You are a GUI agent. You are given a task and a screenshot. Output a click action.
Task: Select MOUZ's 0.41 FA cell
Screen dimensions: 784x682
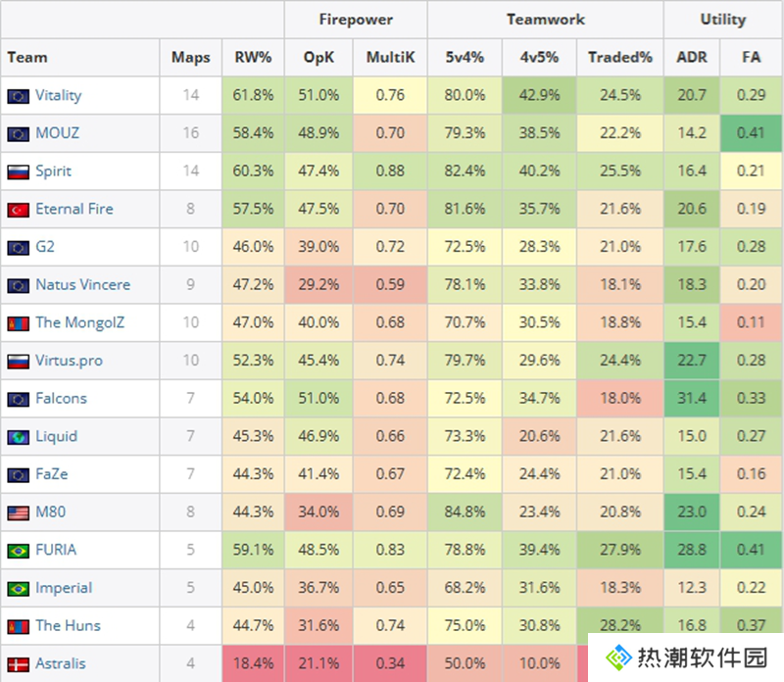751,133
